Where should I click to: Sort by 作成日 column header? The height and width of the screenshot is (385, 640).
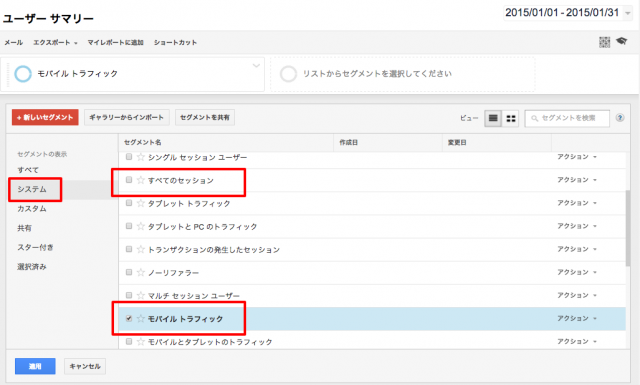pos(349,142)
